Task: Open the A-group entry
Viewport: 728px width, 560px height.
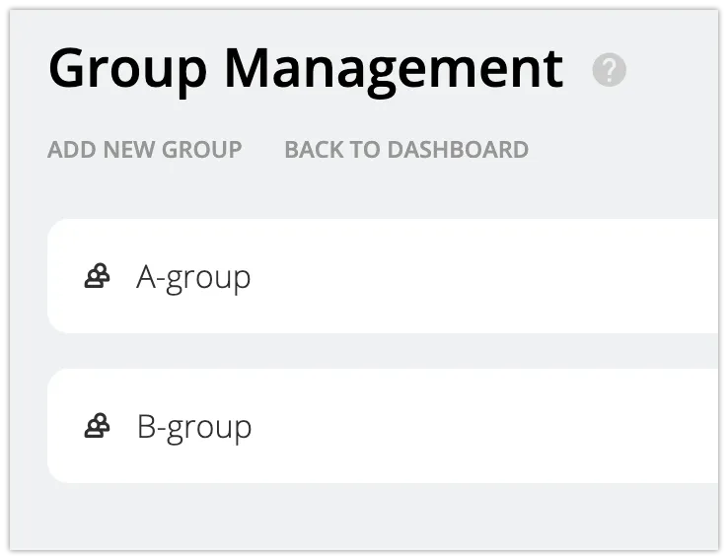Action: tap(193, 277)
